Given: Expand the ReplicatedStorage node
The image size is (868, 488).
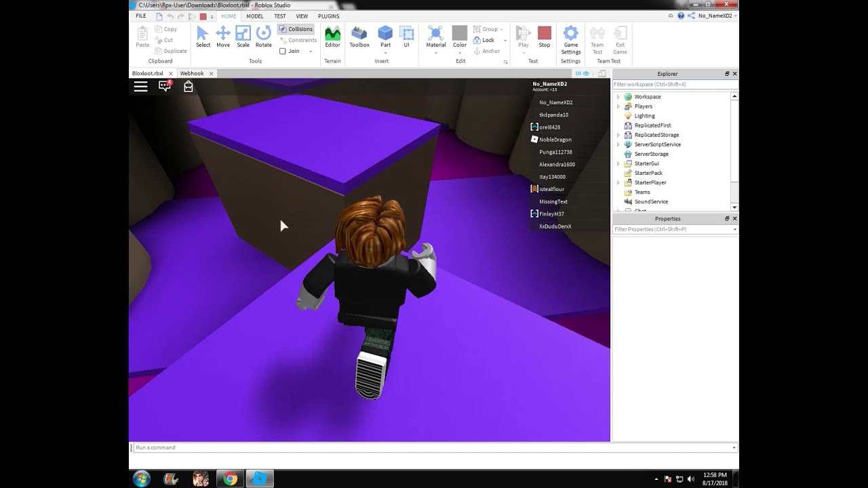Looking at the screenshot, I should 618,135.
